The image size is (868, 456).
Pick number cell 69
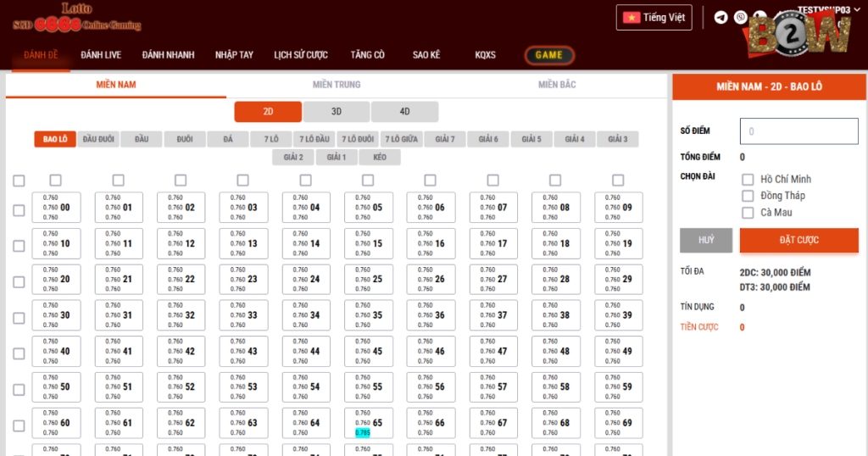pyautogui.click(x=619, y=423)
